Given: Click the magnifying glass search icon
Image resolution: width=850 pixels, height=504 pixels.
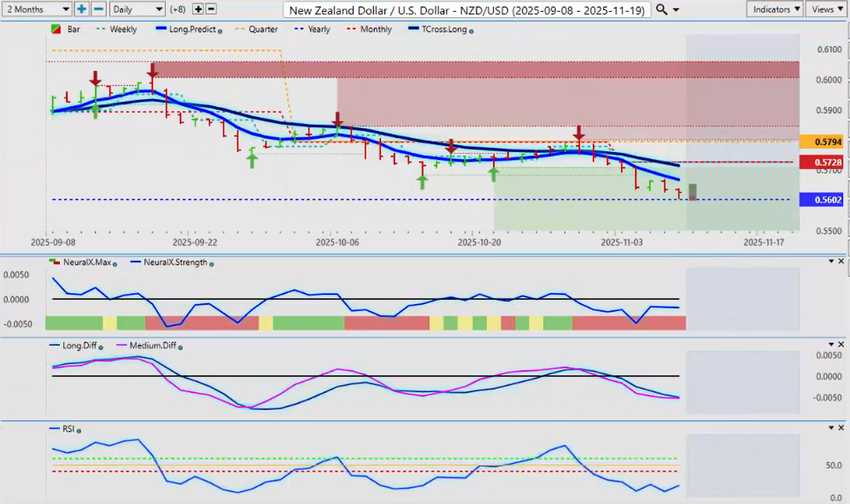Looking at the screenshot, I should pyautogui.click(x=662, y=9).
